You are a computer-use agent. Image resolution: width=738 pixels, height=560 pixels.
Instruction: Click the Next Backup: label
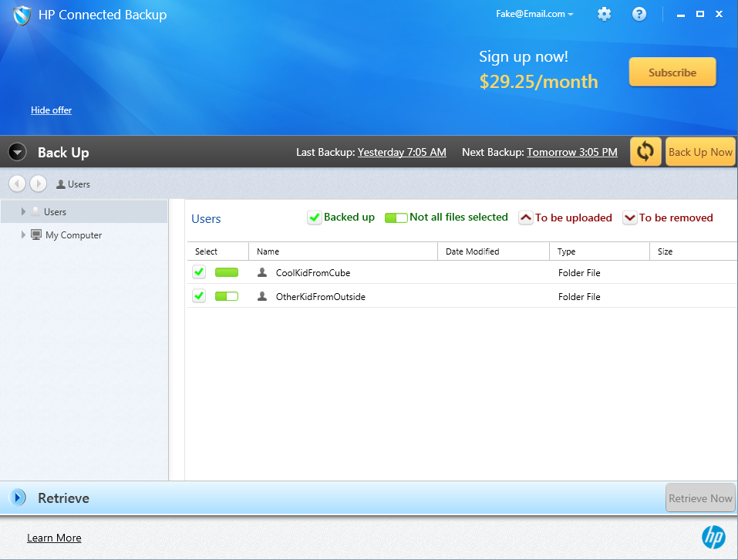(x=493, y=152)
